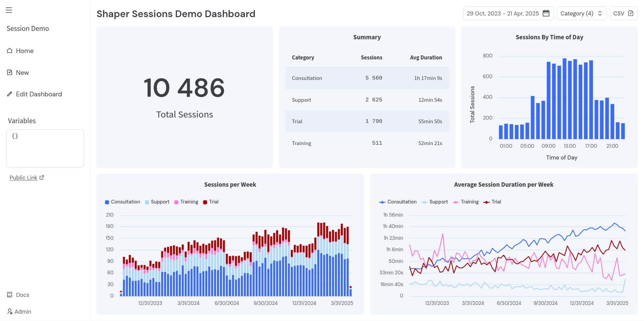
Task: Click the external link icon next to Public Link
Action: pyautogui.click(x=42, y=177)
